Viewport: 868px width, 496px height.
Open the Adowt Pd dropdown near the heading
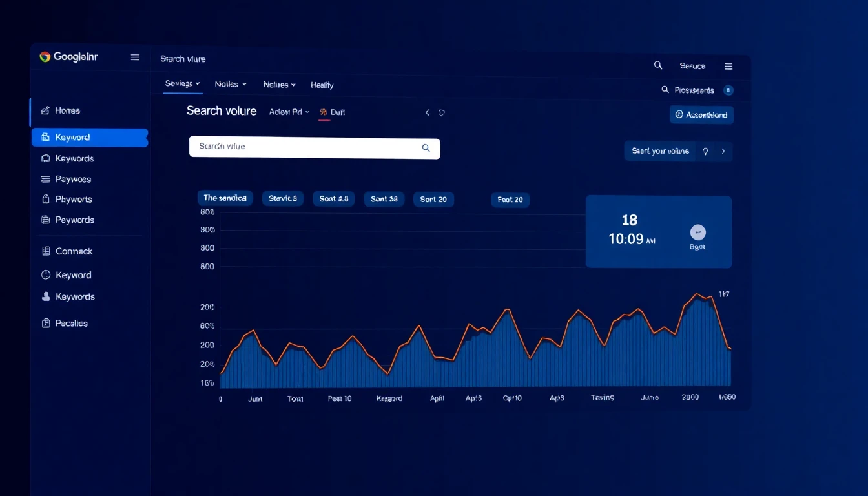pos(289,111)
